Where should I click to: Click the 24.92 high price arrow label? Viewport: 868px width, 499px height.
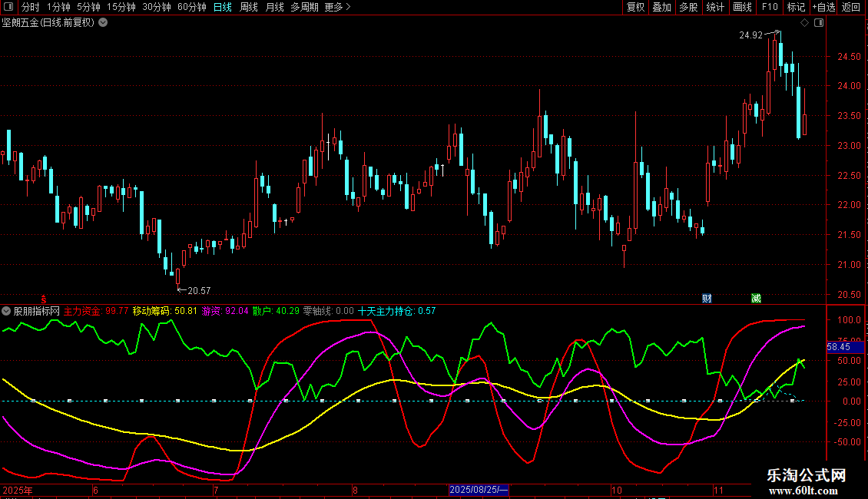pyautogui.click(x=751, y=35)
